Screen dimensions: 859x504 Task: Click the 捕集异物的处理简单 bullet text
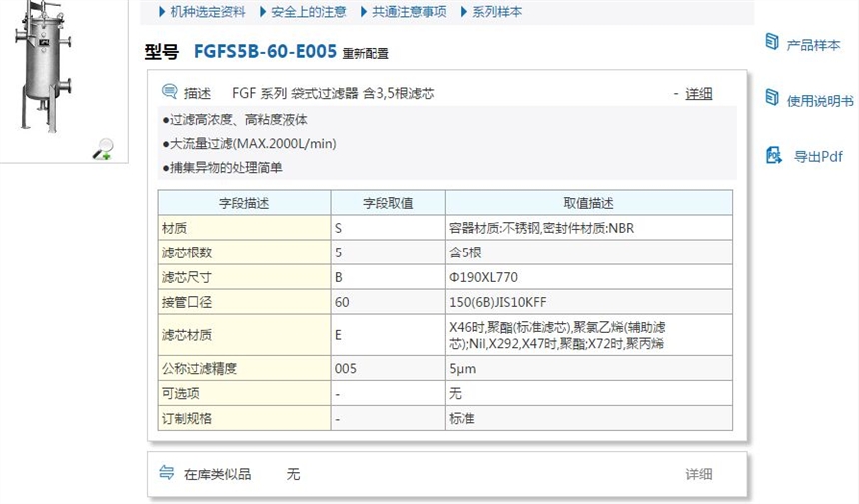[x=225, y=168]
